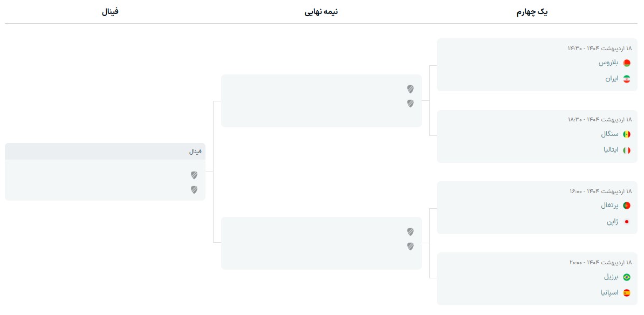Viewport: 644px width, 315px height.
Task: Click the Brazil flag icon
Action: pos(626,277)
